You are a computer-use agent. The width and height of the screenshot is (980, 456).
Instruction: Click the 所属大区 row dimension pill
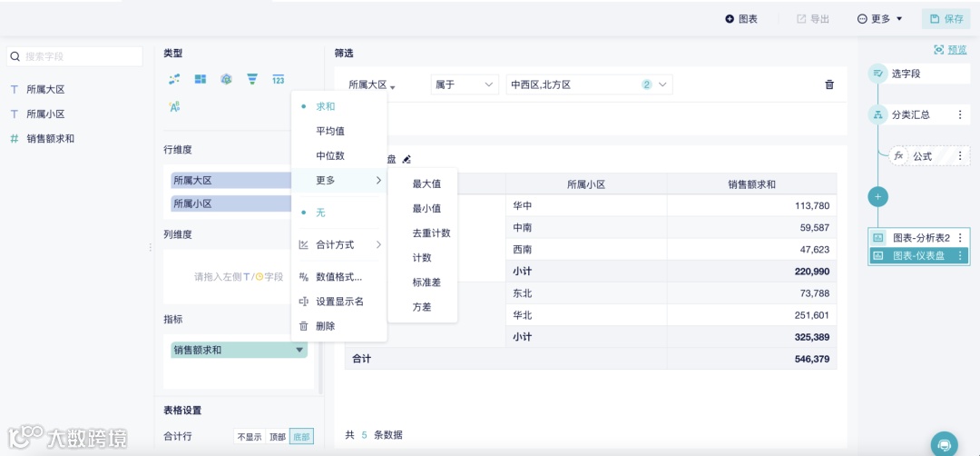[x=232, y=180]
